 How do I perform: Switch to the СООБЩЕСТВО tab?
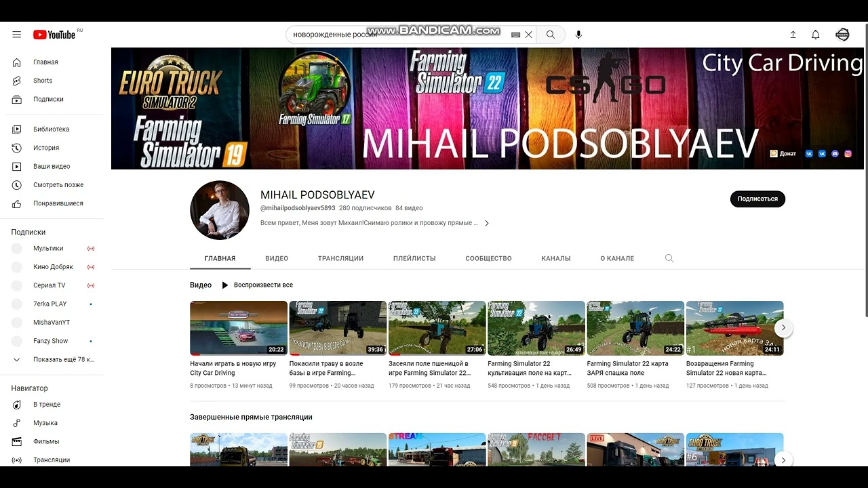coord(488,258)
